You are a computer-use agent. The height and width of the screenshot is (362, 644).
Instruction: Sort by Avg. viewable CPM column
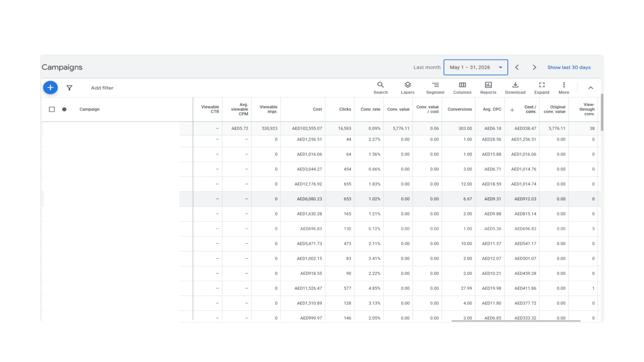239,109
